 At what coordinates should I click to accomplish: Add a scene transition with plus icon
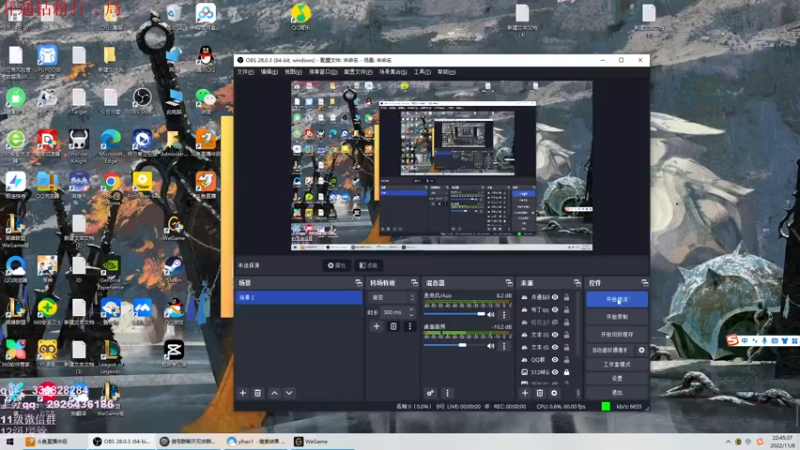[377, 326]
